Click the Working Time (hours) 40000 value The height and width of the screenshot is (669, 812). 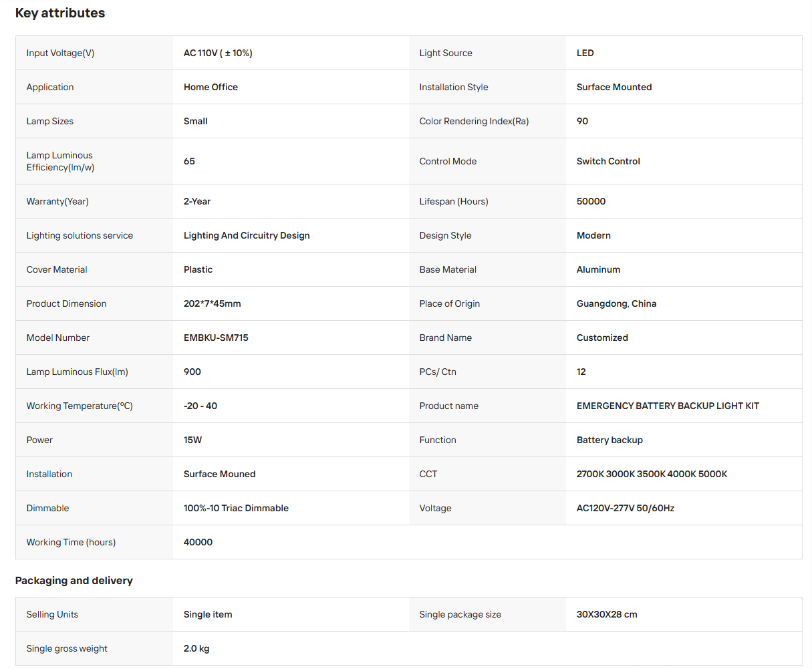[198, 542]
